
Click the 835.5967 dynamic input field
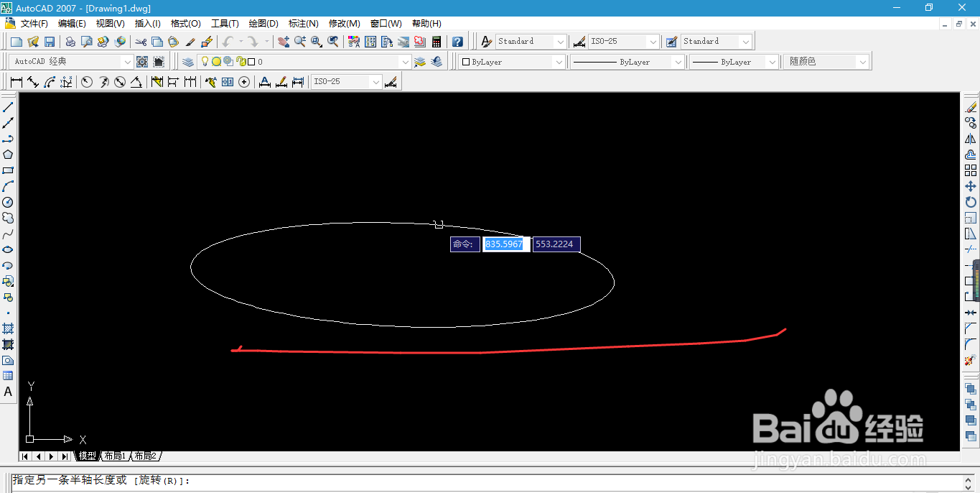(x=506, y=244)
